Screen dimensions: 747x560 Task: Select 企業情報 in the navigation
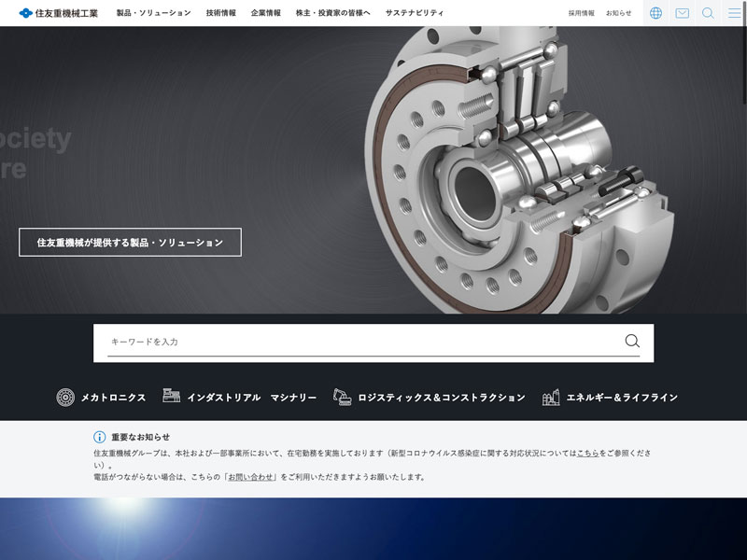[265, 13]
